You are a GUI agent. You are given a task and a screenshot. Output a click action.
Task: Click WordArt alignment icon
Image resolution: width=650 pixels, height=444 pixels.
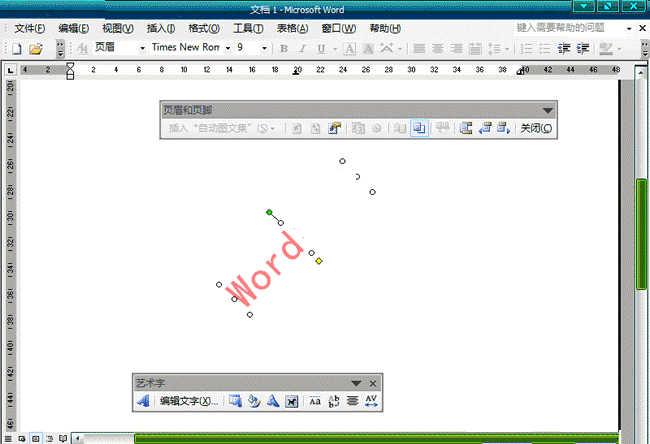click(x=352, y=401)
